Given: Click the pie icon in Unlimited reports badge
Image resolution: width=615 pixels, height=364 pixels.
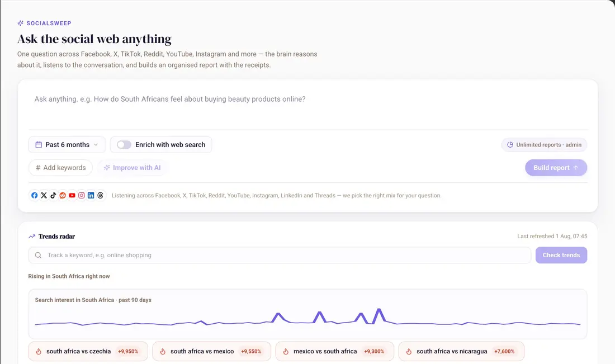Looking at the screenshot, I should [510, 145].
